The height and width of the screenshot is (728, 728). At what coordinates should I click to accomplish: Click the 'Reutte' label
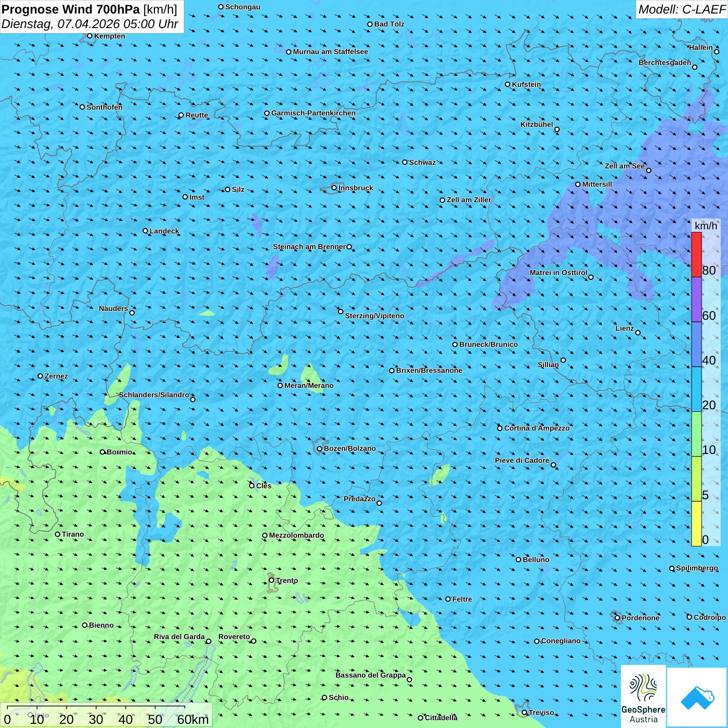[197, 115]
